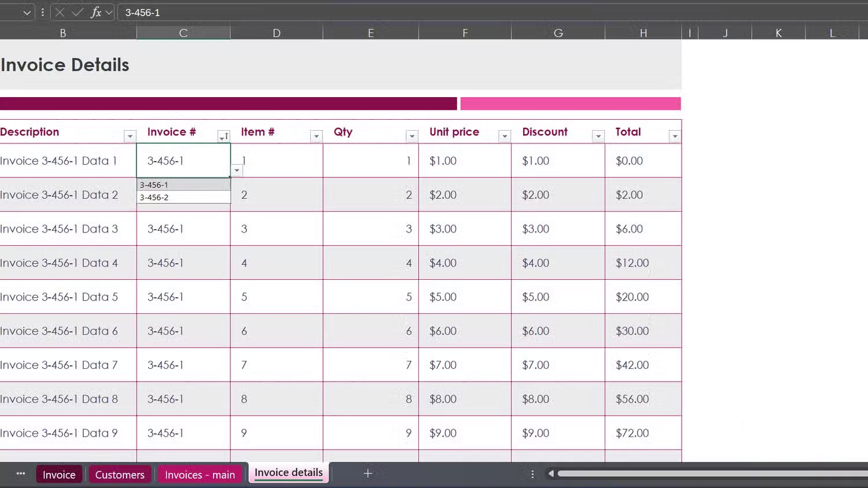The image size is (868, 488).
Task: Open the Insert Function fx icon
Action: coord(97,12)
